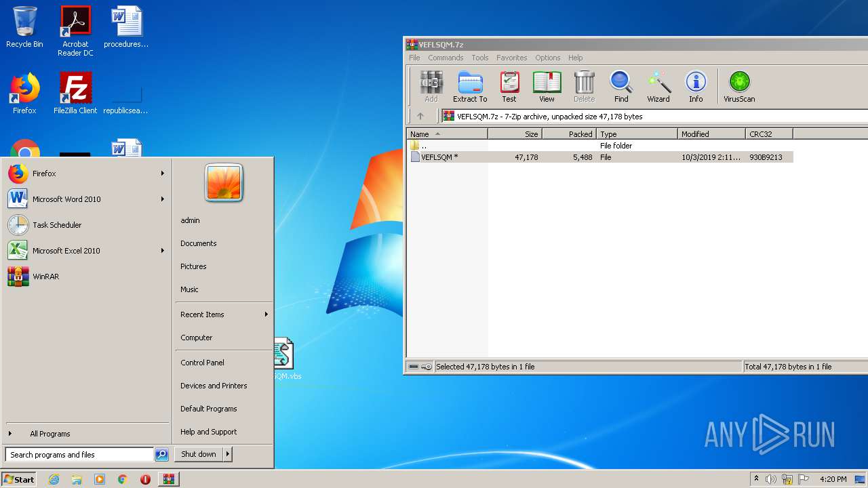
Task: Expand Firefox jump list arrow
Action: (163, 174)
